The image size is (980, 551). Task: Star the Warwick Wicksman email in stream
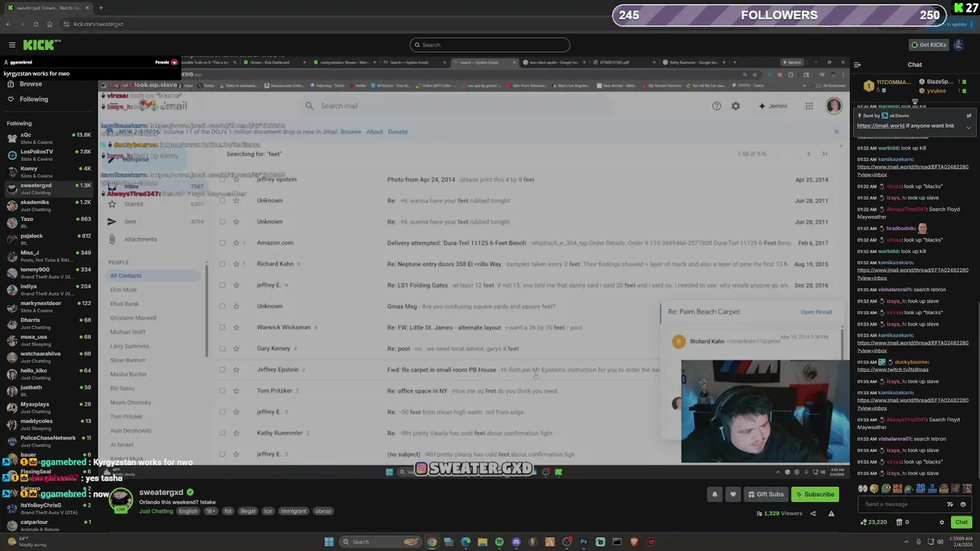[x=236, y=328]
